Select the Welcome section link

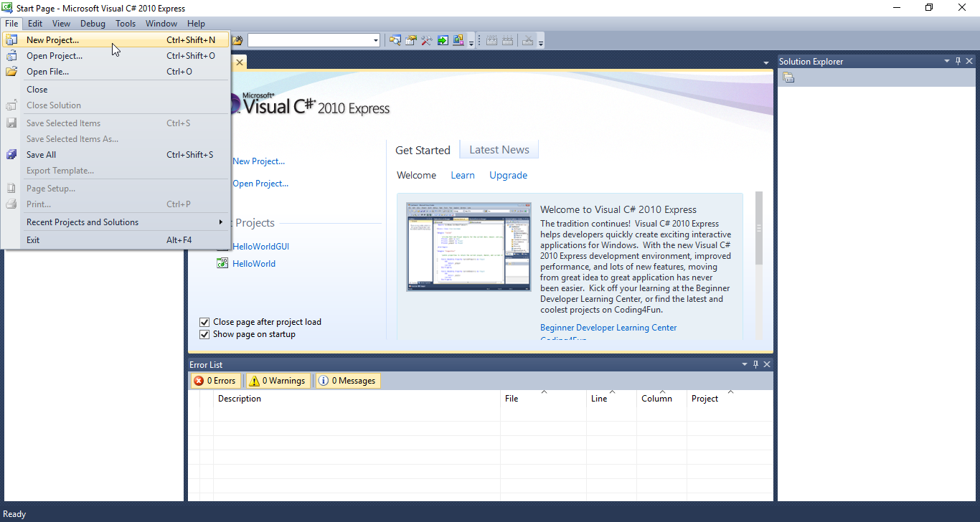point(416,175)
